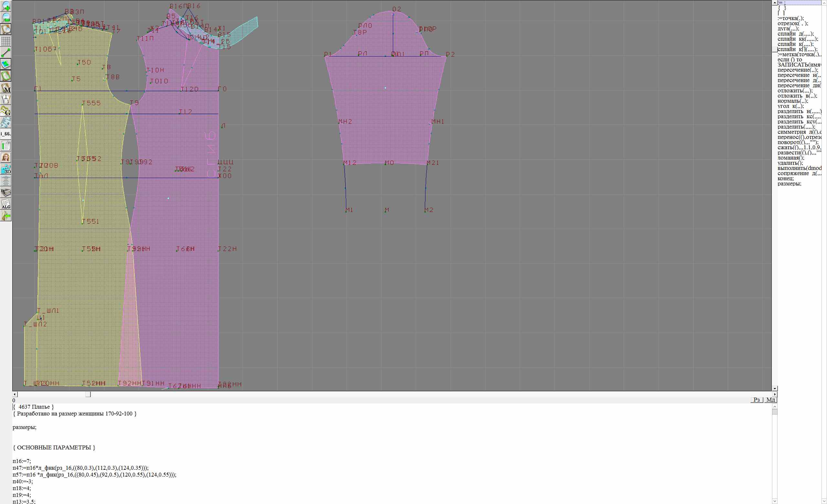Click the compass measurement tool icon
The height and width of the screenshot is (504, 827).
[x=6, y=99]
